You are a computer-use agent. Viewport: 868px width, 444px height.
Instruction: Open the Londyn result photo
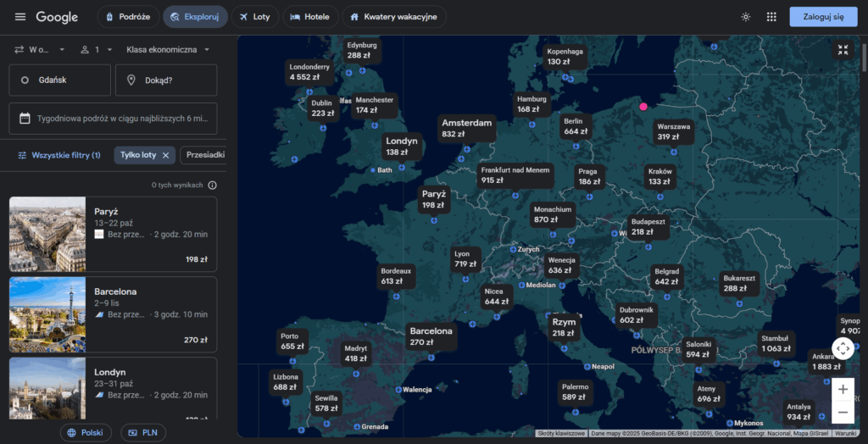pos(47,388)
